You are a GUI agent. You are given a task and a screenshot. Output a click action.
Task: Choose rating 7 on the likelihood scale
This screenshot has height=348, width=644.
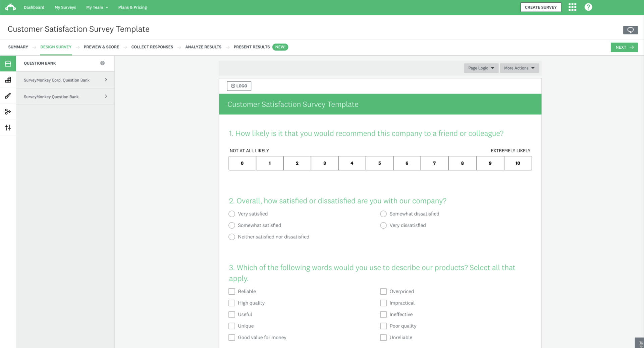pyautogui.click(x=434, y=163)
